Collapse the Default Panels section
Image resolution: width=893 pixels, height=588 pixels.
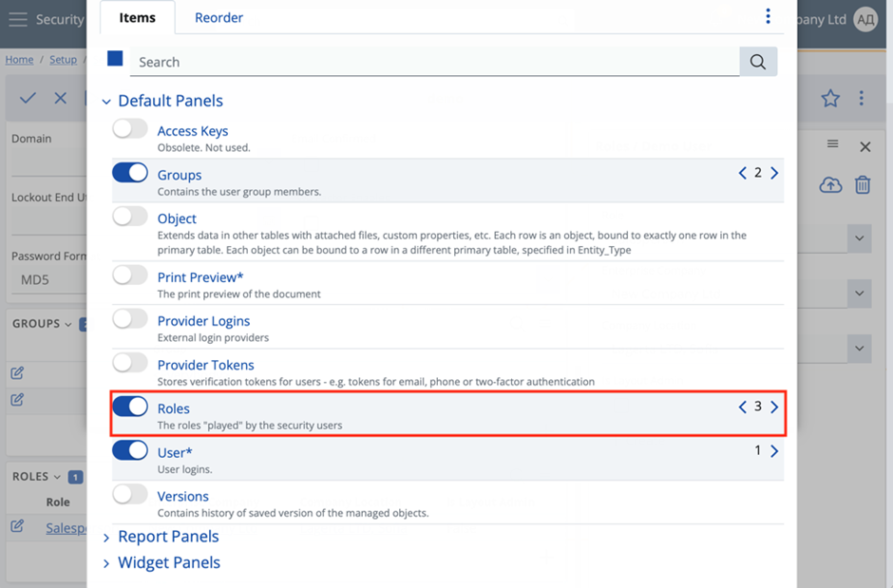point(106,102)
